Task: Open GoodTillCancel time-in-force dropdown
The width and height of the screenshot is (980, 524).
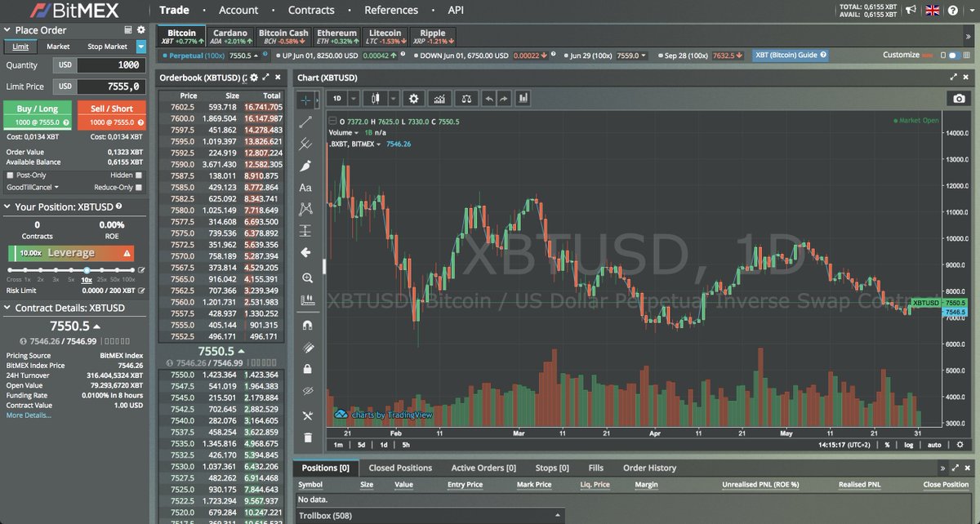Action: pyautogui.click(x=32, y=187)
